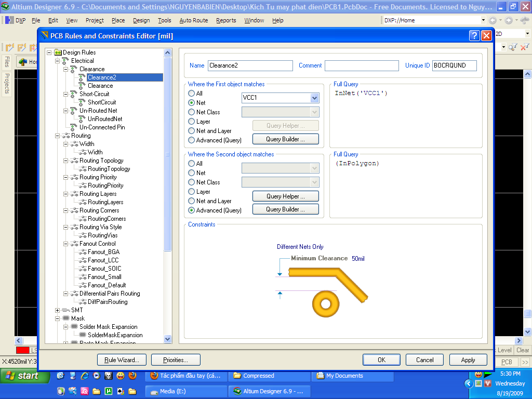Screen dimensions: 532x399
Task: Open the Reports menu
Action: point(226,20)
